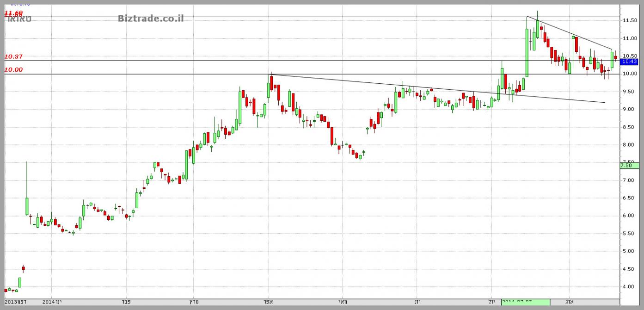Select the מאי month label

tap(343, 302)
